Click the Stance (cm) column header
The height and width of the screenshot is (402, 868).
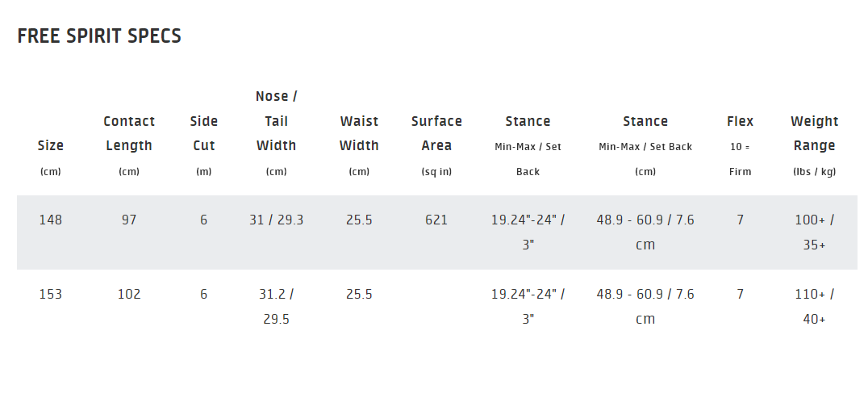coord(645,145)
